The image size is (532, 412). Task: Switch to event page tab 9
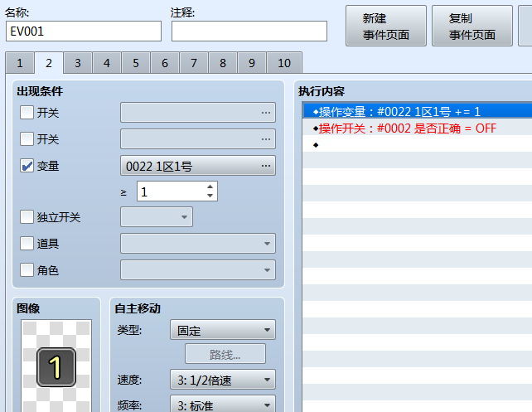252,63
